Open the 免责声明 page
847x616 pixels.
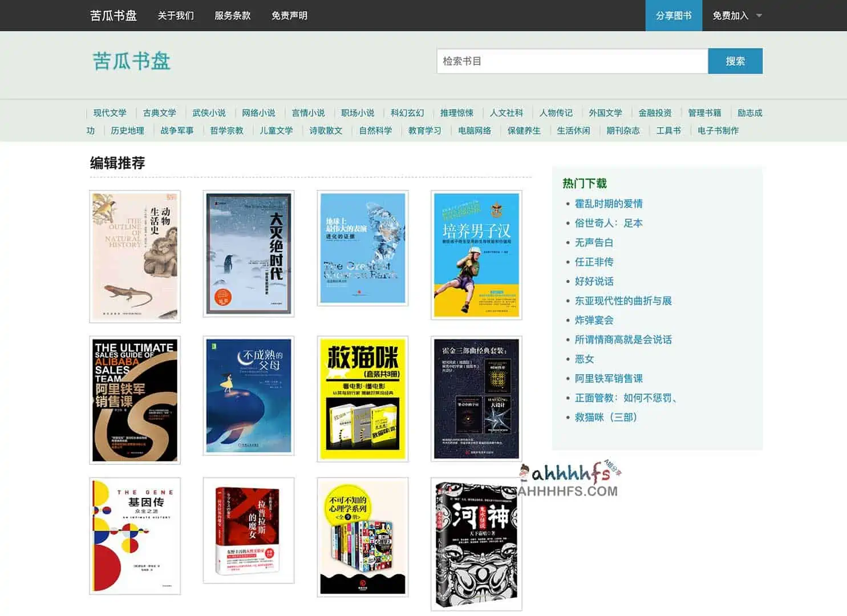(x=289, y=15)
